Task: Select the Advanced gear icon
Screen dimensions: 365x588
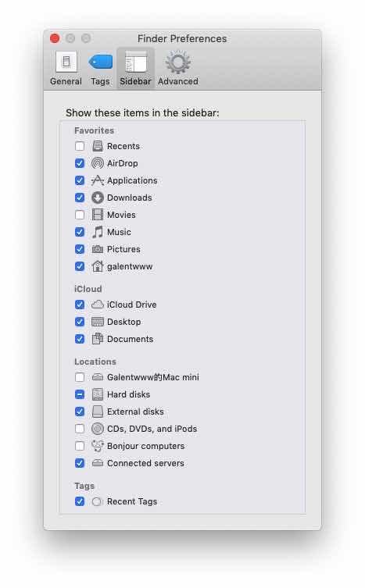Action: coord(178,62)
